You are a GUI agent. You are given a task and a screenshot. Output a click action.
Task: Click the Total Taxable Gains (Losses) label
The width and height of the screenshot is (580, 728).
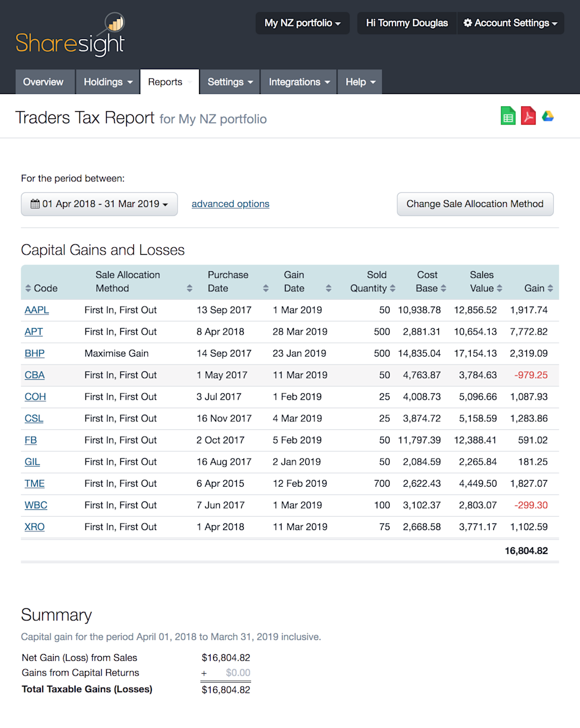pos(87,689)
